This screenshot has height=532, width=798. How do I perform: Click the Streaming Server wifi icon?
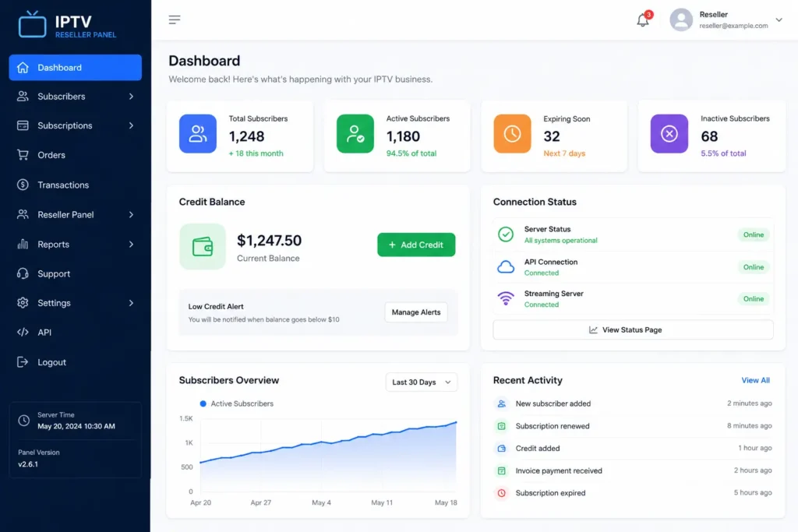pos(505,298)
